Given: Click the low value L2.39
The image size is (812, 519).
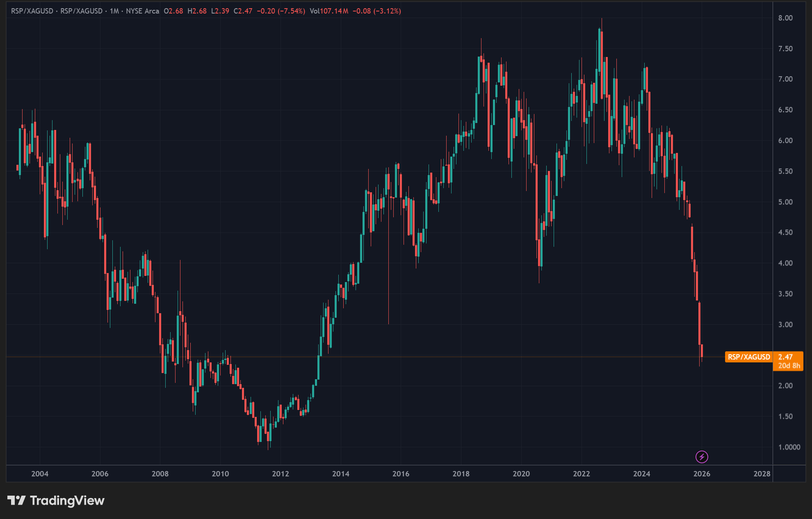Looking at the screenshot, I should pos(220,11).
